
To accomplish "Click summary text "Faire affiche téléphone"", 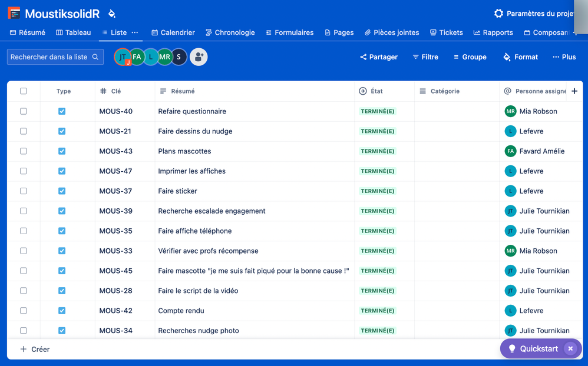I will (x=194, y=231).
